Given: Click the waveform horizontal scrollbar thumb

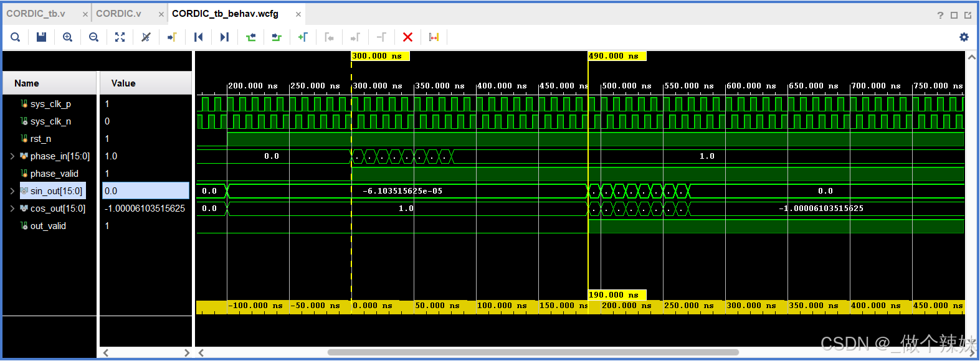Looking at the screenshot, I should click(533, 352).
